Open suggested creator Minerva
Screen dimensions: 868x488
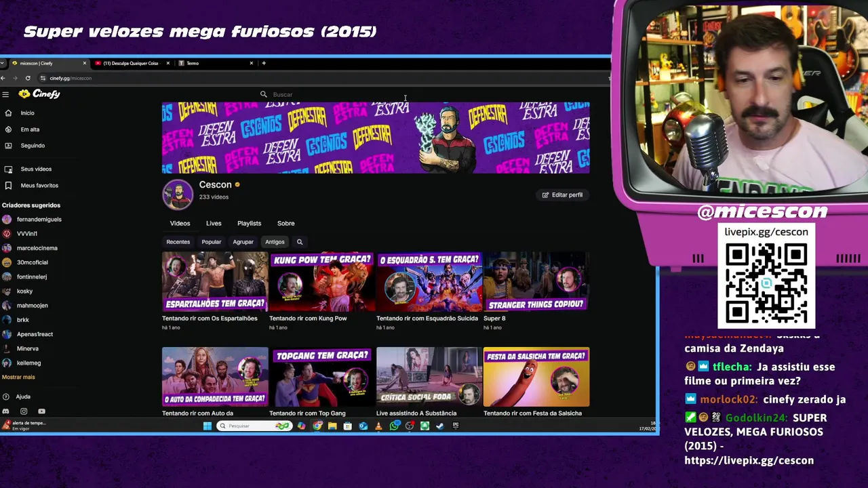pyautogui.click(x=20, y=348)
